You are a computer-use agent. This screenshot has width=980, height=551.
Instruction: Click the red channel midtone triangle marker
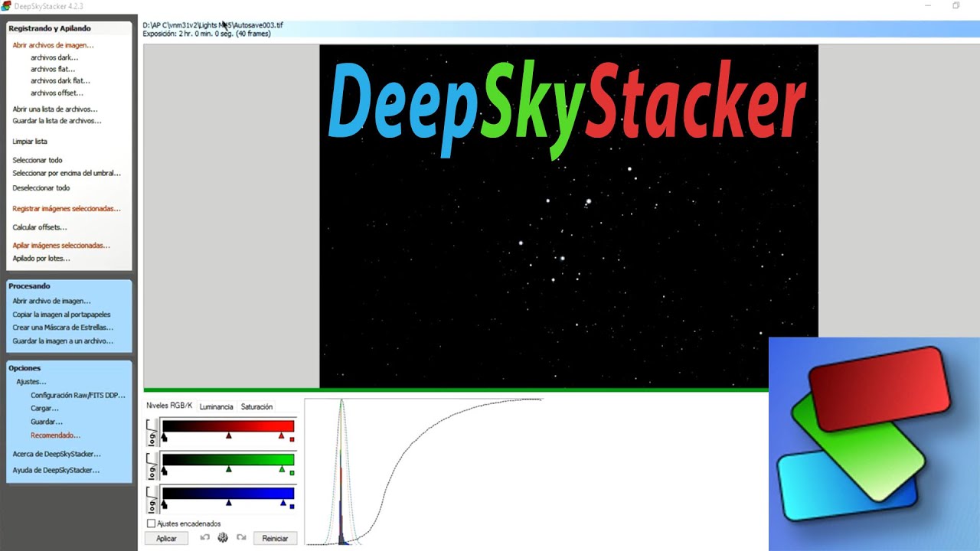228,435
